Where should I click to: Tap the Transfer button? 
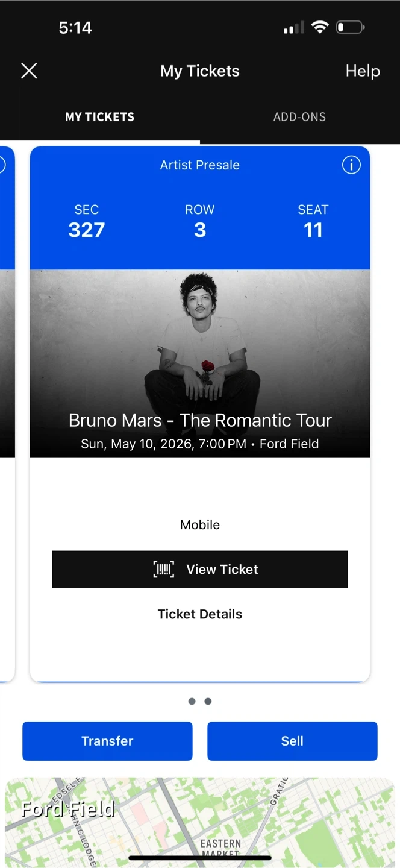click(x=107, y=741)
